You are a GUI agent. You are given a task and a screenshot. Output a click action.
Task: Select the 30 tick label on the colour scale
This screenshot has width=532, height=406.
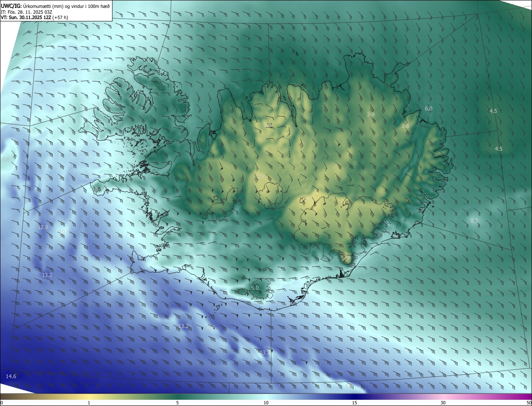(443, 403)
